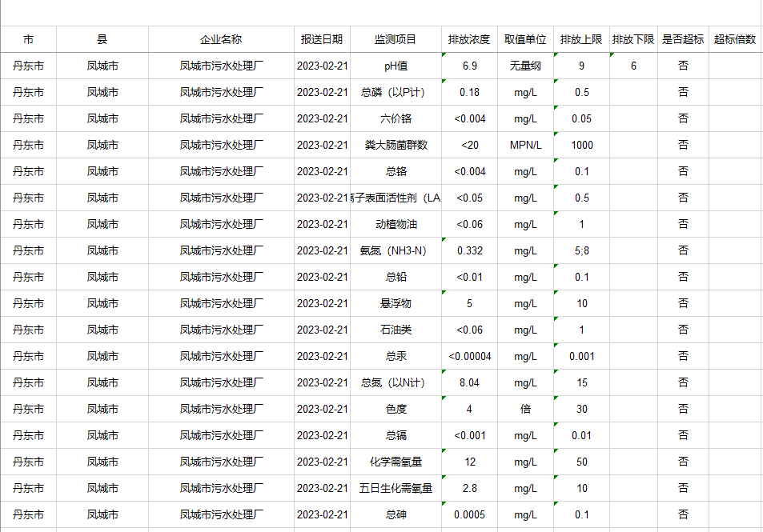Click 丹东市 in the 悬浮物 row
The image size is (763, 532).
tap(28, 303)
